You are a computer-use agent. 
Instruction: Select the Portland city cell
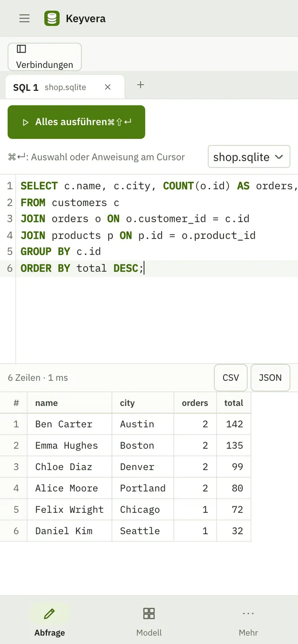[x=143, y=488]
